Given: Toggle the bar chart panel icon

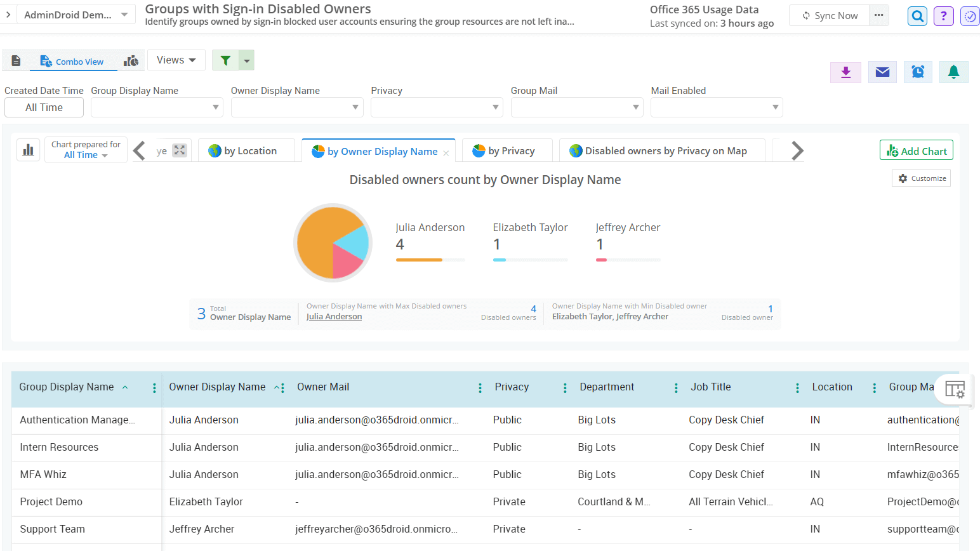Looking at the screenshot, I should tap(28, 150).
